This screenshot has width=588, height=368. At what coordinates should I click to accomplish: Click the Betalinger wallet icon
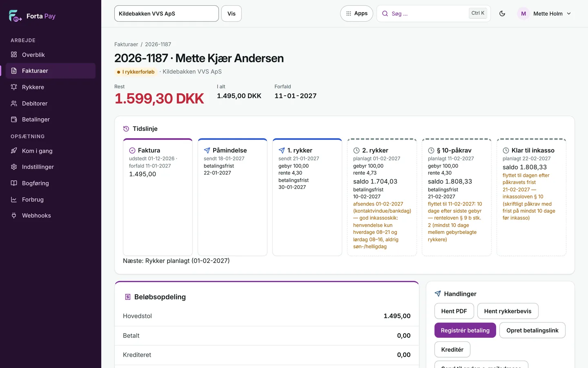tap(14, 119)
